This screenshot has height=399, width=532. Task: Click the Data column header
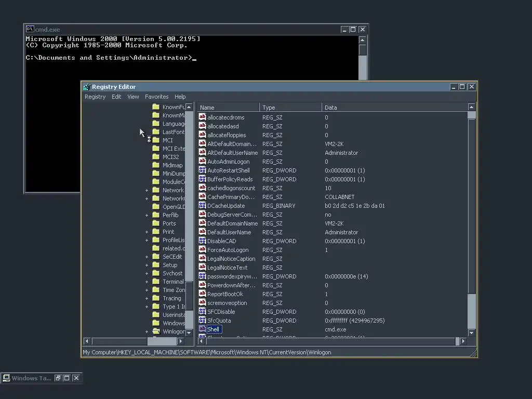pos(394,108)
